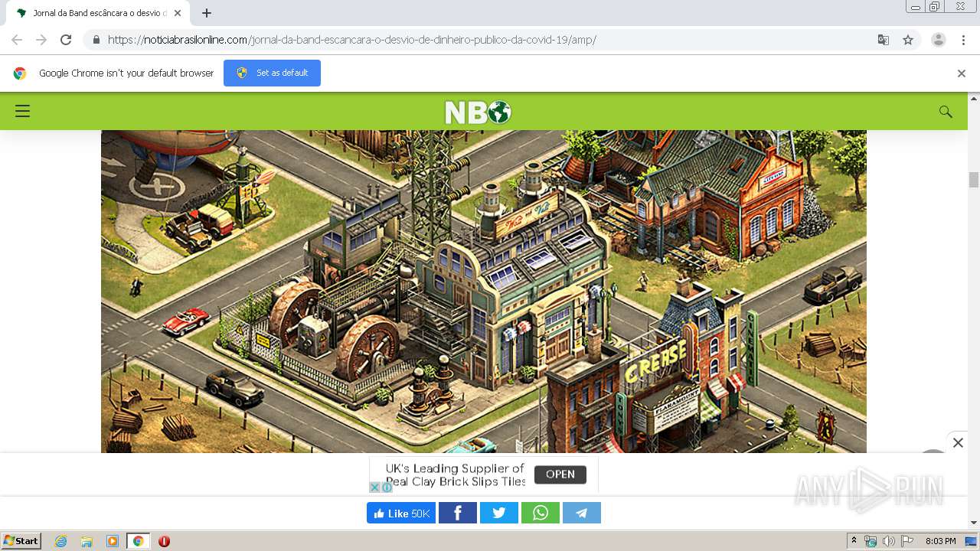The width and height of the screenshot is (980, 551).
Task: Click the scrollbar down arrow
Action: (974, 523)
